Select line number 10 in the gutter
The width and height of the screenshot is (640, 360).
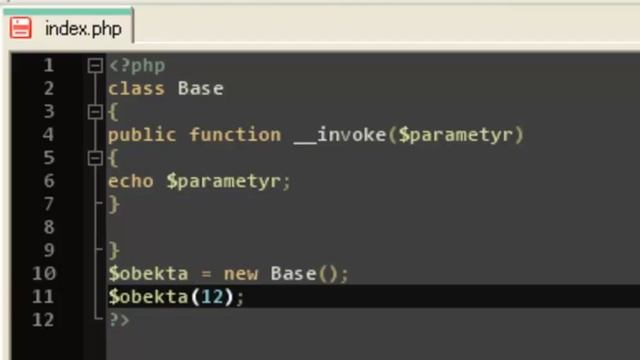[44, 273]
